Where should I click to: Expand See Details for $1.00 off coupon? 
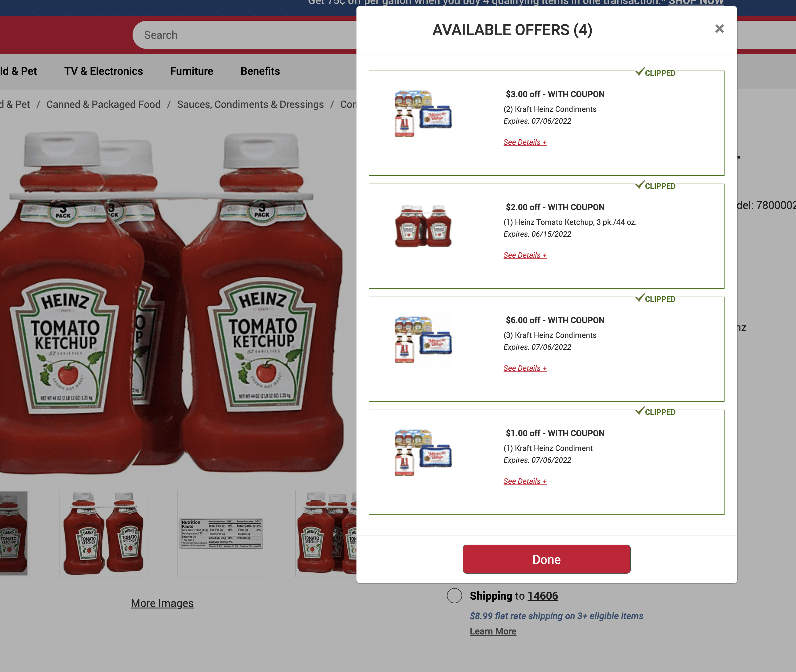[525, 481]
